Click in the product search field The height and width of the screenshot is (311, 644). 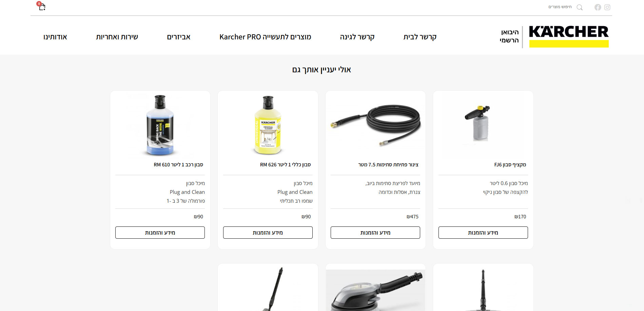pyautogui.click(x=560, y=7)
